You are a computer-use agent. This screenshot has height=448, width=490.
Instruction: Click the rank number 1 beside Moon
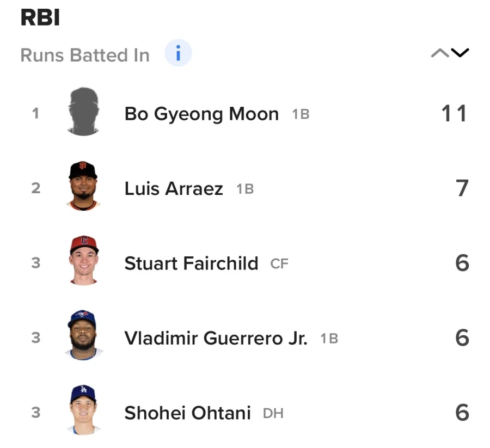(35, 114)
